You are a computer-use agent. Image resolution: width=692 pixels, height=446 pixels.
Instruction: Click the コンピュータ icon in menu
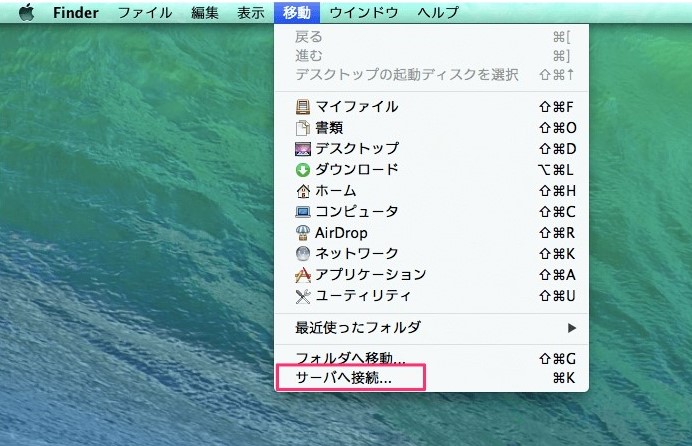[304, 212]
